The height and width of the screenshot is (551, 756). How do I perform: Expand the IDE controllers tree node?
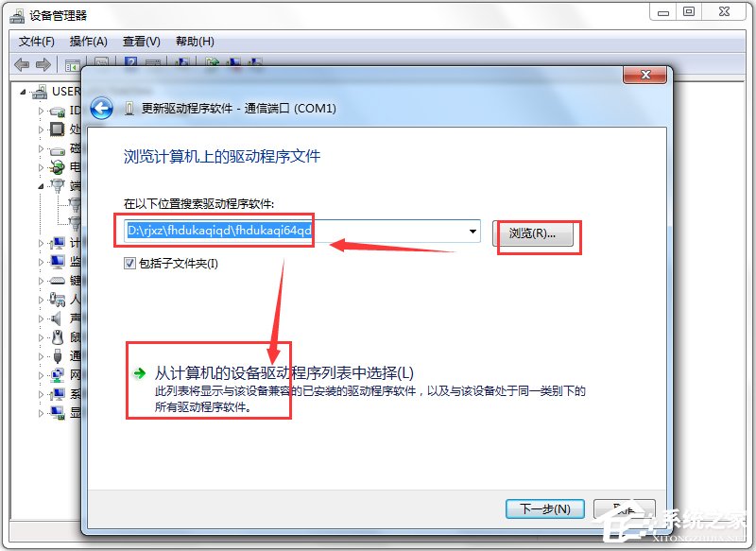(x=41, y=111)
